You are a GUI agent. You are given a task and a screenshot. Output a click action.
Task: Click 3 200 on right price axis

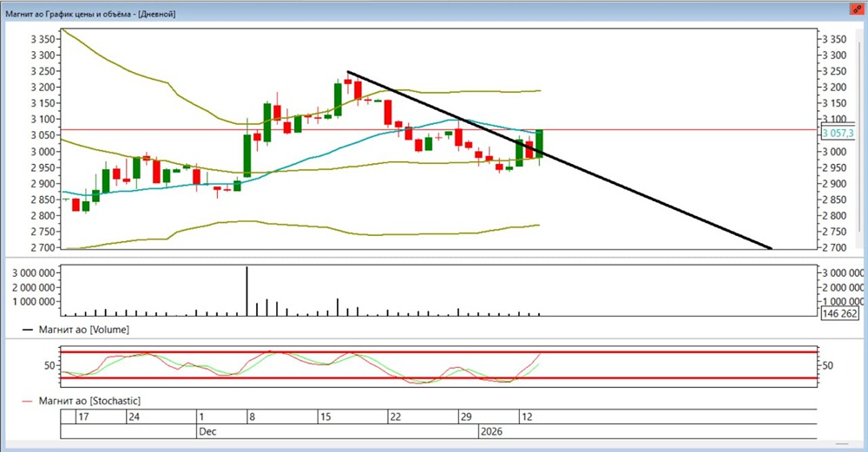coord(834,88)
